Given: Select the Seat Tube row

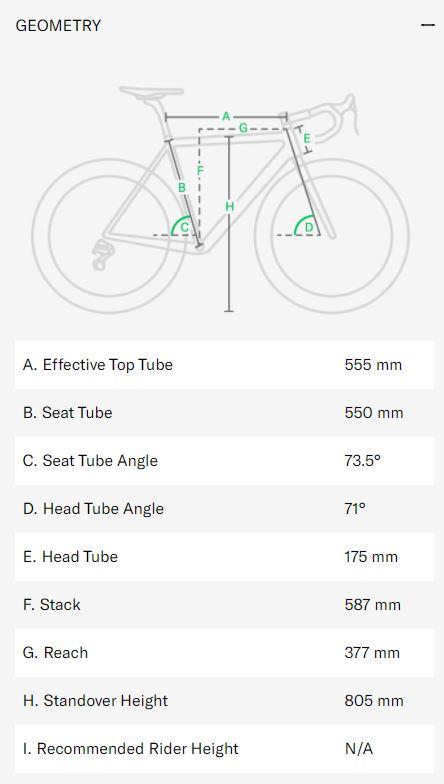Looking at the screenshot, I should (224, 412).
